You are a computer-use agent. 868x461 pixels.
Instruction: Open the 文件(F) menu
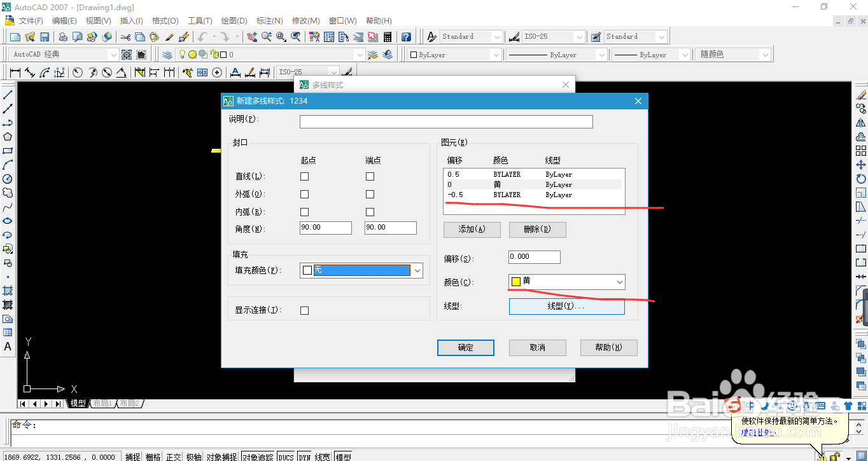pyautogui.click(x=31, y=21)
